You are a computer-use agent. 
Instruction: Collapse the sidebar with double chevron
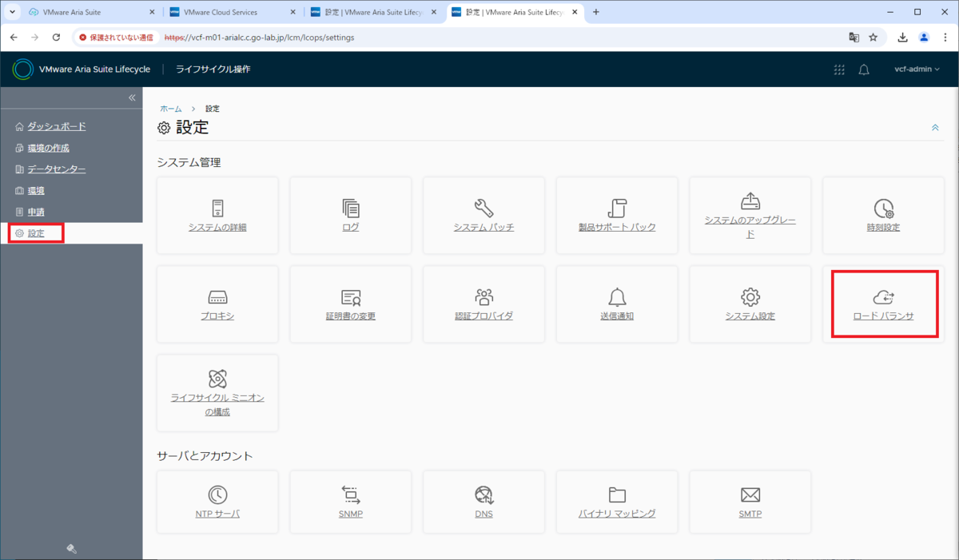point(132,97)
